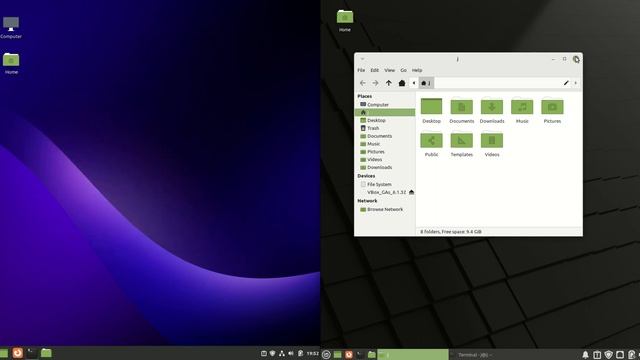
Task: Select the Templates folder icon
Action: 462,140
